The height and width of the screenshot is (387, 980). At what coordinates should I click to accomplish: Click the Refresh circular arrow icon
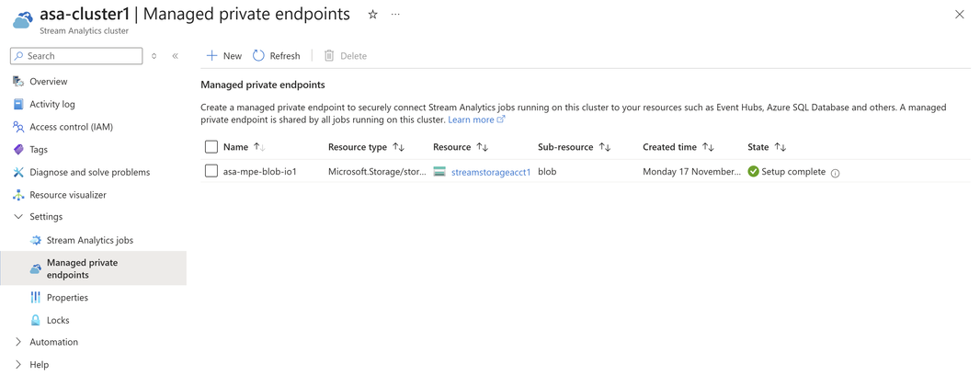(x=258, y=56)
